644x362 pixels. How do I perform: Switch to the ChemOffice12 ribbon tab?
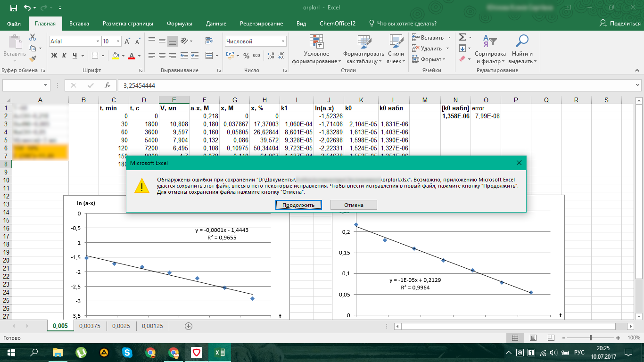tap(338, 23)
